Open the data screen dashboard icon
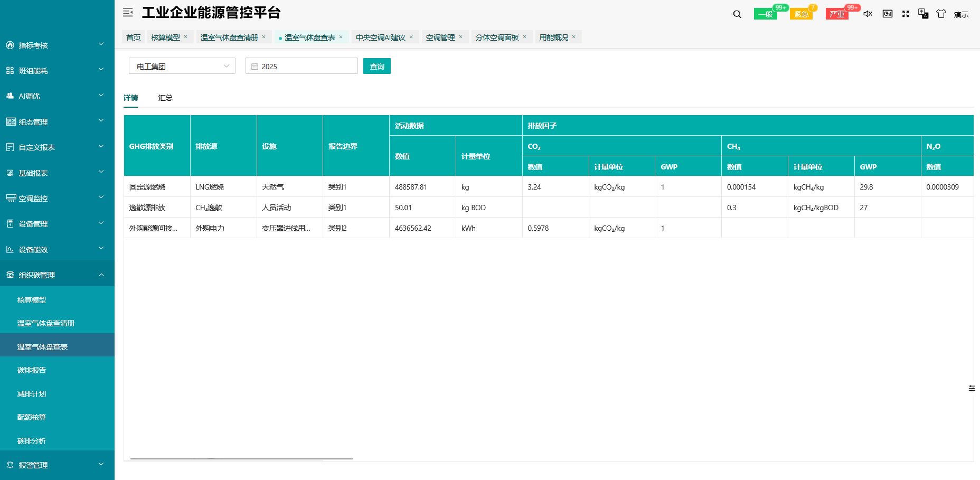Image resolution: width=980 pixels, height=480 pixels. (887, 14)
